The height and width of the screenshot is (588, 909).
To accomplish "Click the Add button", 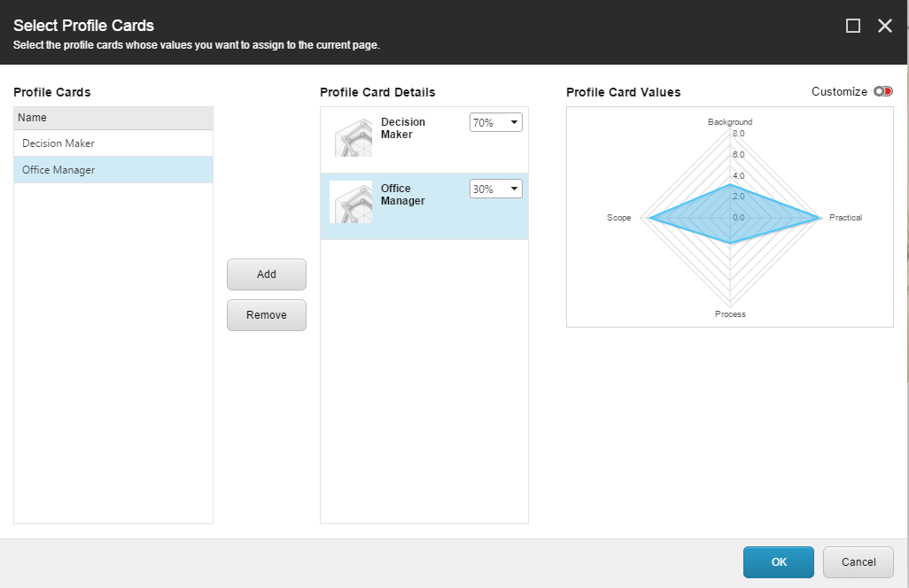I will 266,275.
